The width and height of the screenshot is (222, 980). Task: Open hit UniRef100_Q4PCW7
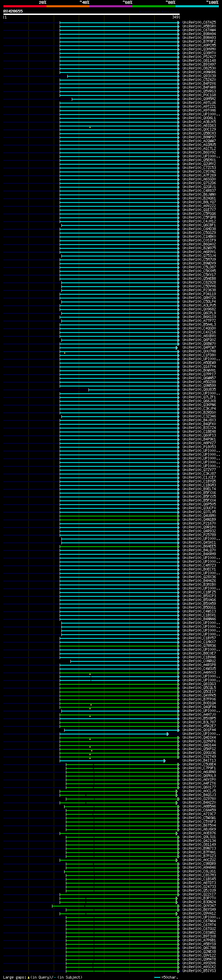(199, 347)
